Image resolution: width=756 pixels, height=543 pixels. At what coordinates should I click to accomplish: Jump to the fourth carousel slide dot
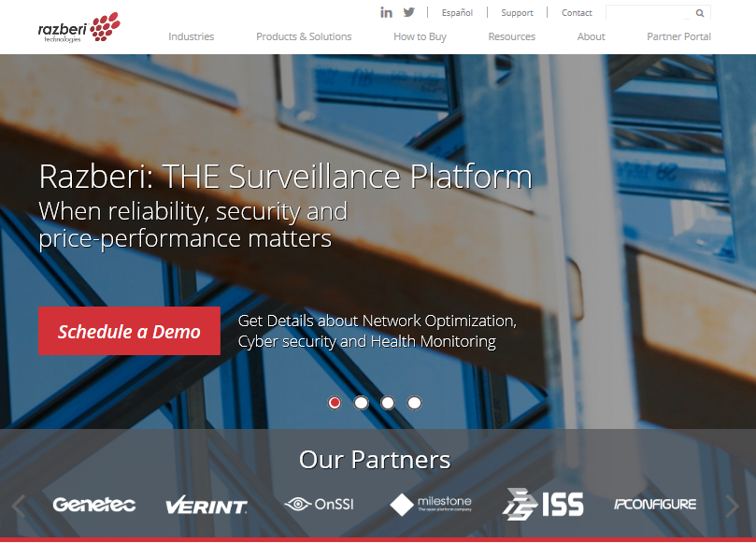pos(414,403)
